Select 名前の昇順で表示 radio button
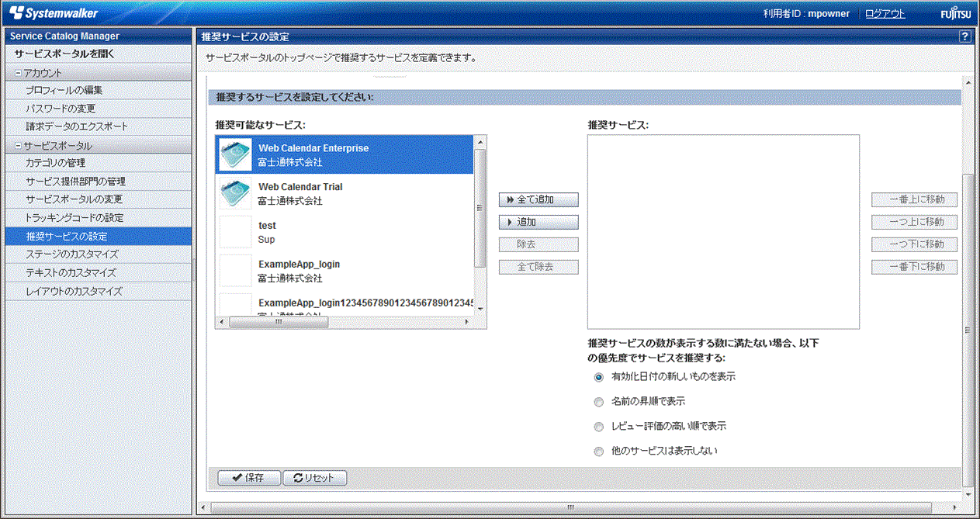Viewport: 980px width, 519px height. pyautogui.click(x=598, y=402)
